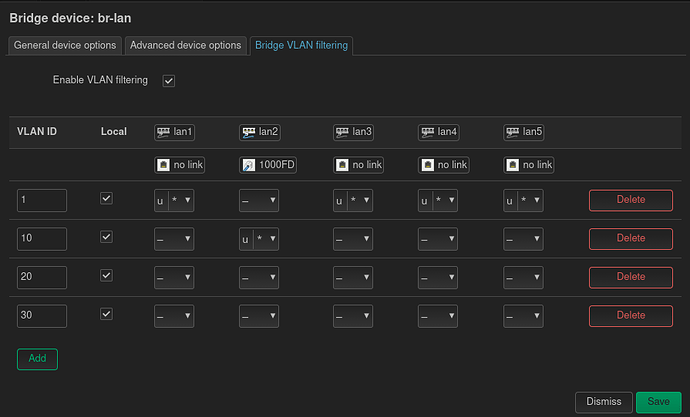Click the lan2 port icon in header
This screenshot has height=417, width=690.
coord(249,132)
